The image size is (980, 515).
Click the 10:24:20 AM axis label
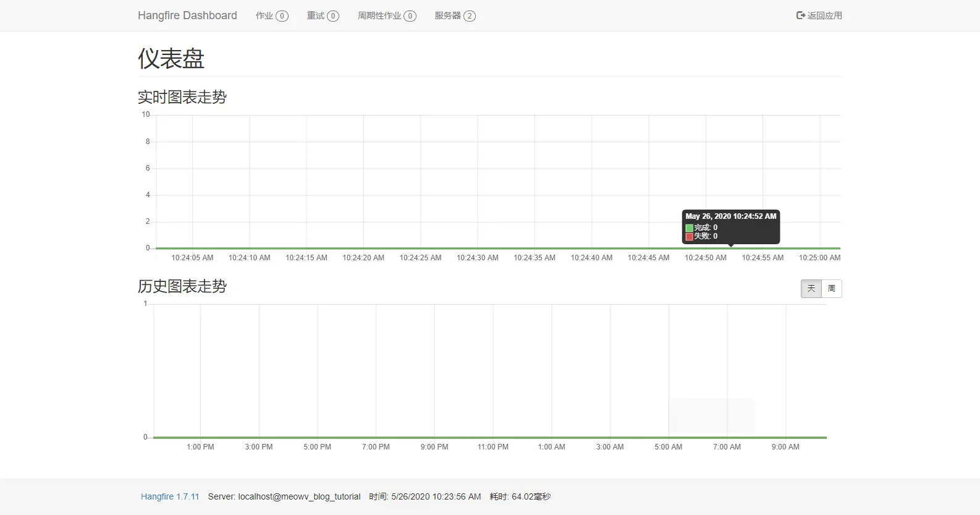point(363,258)
